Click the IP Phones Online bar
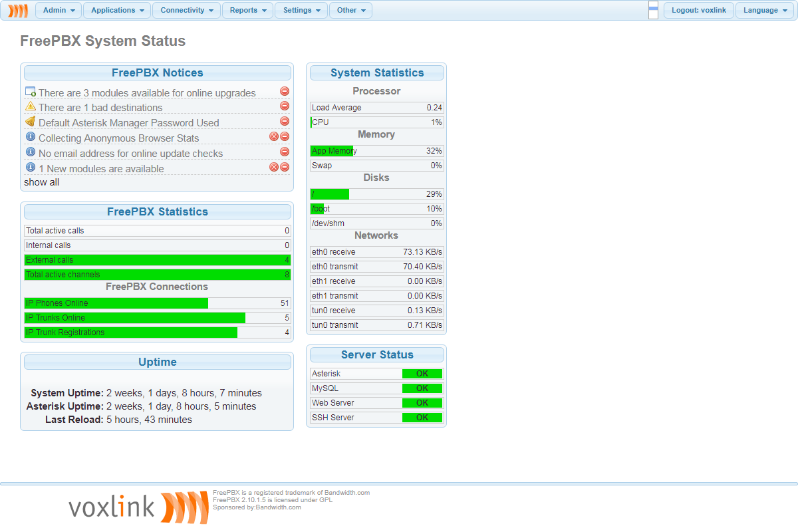 [x=158, y=303]
